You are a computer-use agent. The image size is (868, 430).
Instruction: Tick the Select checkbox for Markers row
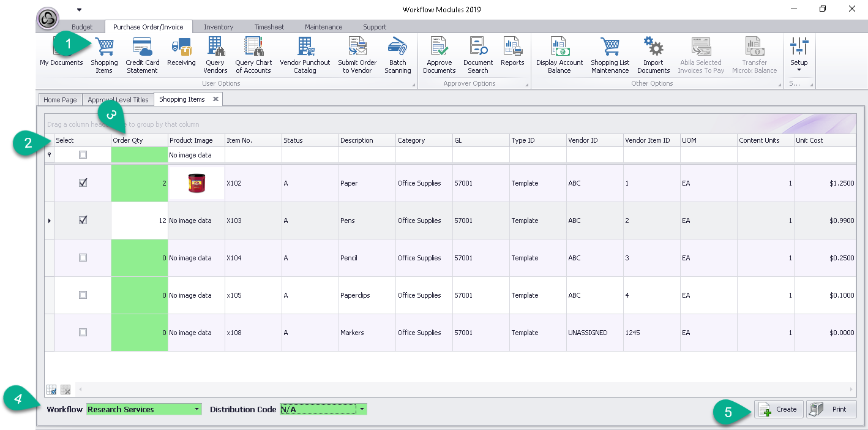(x=83, y=332)
